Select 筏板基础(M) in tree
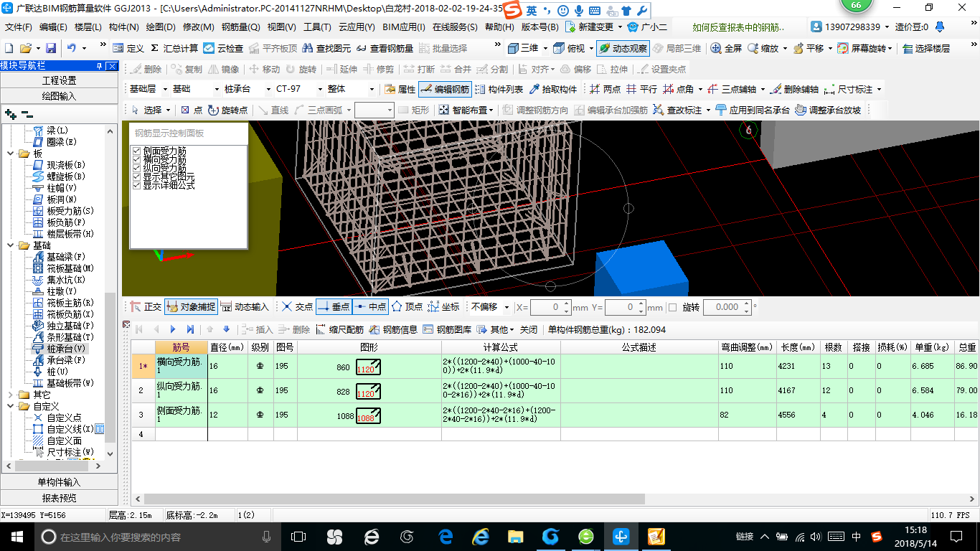The height and width of the screenshot is (551, 980). (70, 268)
